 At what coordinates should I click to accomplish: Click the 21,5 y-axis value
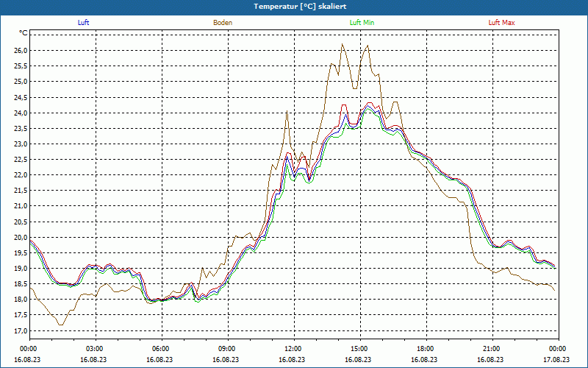point(21,191)
